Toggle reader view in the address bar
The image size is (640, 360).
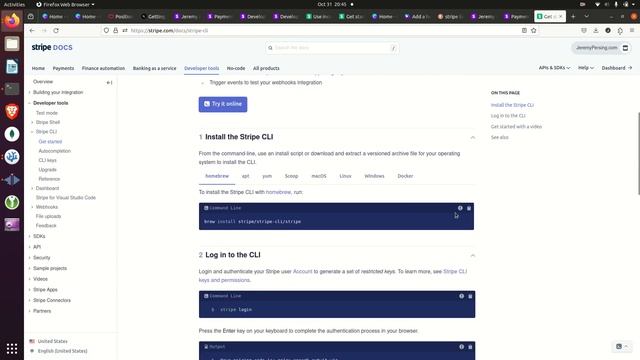[x=524, y=30]
